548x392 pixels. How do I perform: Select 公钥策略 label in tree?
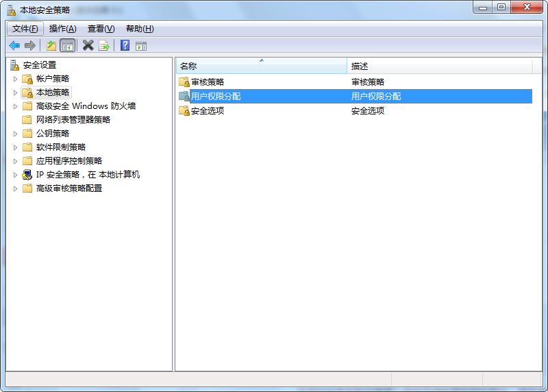pyautogui.click(x=53, y=134)
